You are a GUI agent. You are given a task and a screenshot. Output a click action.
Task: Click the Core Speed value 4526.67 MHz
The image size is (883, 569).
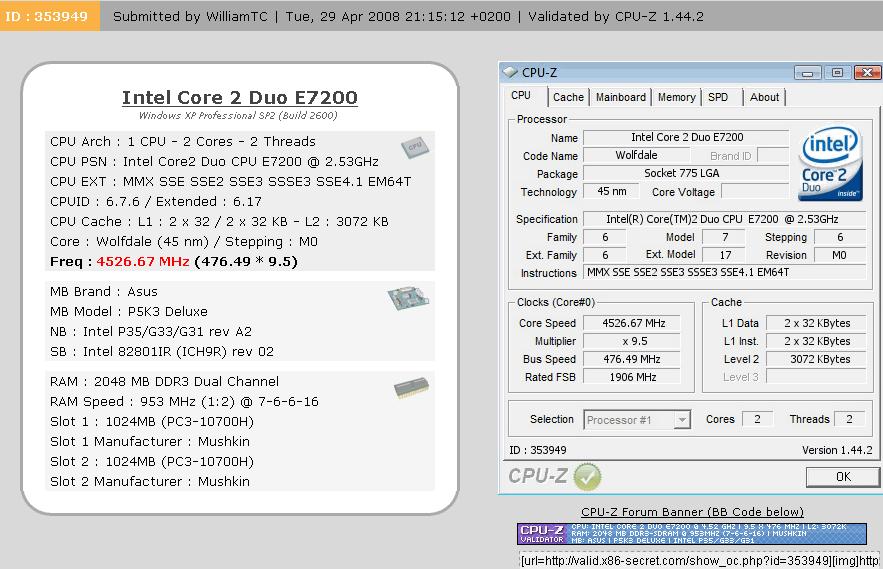click(x=633, y=323)
